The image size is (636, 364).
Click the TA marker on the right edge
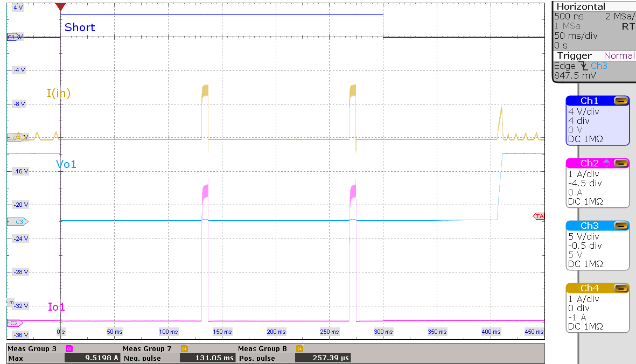click(x=539, y=216)
